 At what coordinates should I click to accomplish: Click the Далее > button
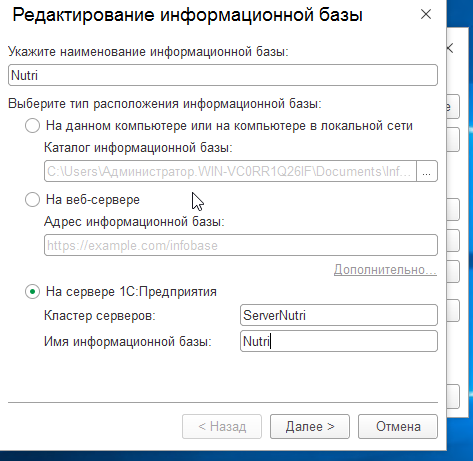point(310,426)
